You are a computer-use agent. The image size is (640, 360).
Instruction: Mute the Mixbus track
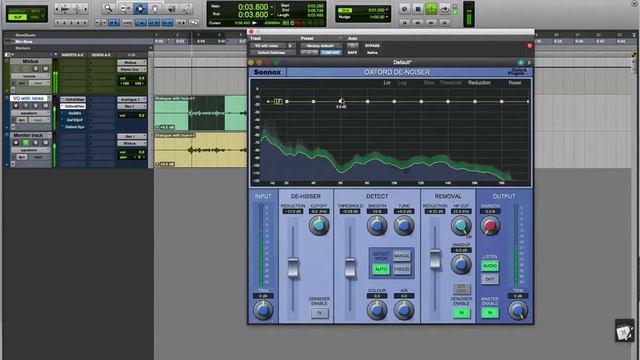pos(45,69)
